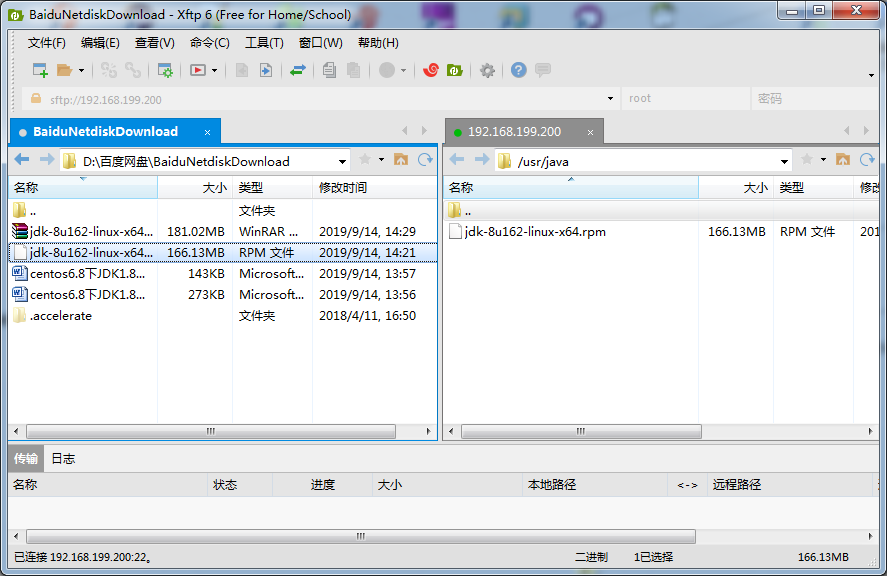Go back in local pane navigation
Viewport: 887px width, 576px height.
22,160
